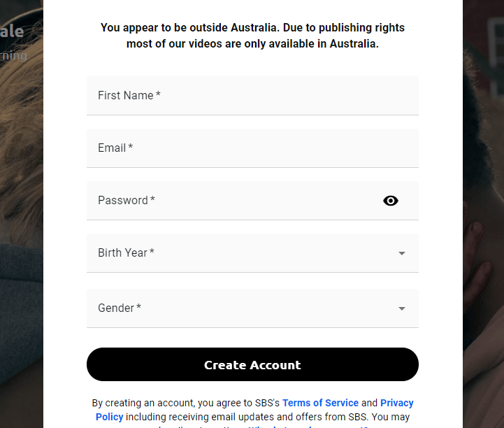Open the Terms of Service link
Screen dimensions: 504x428
click(x=320, y=403)
